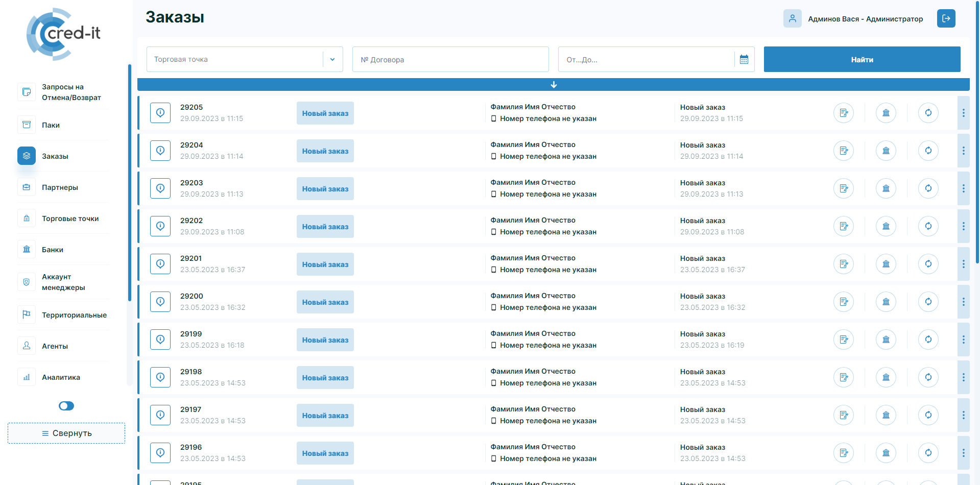The image size is (980, 485).
Task: Open the three-dot menu for order 29199
Action: (x=963, y=339)
